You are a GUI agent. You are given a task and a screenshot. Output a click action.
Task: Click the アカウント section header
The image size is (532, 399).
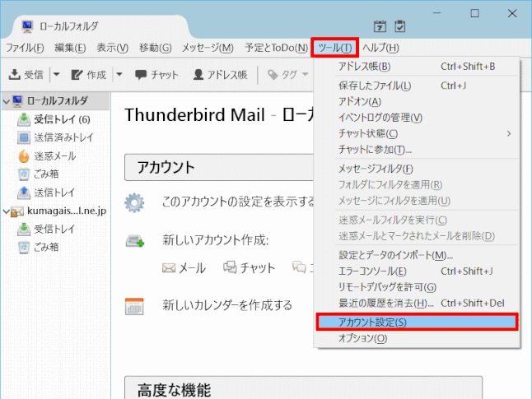click(x=219, y=168)
